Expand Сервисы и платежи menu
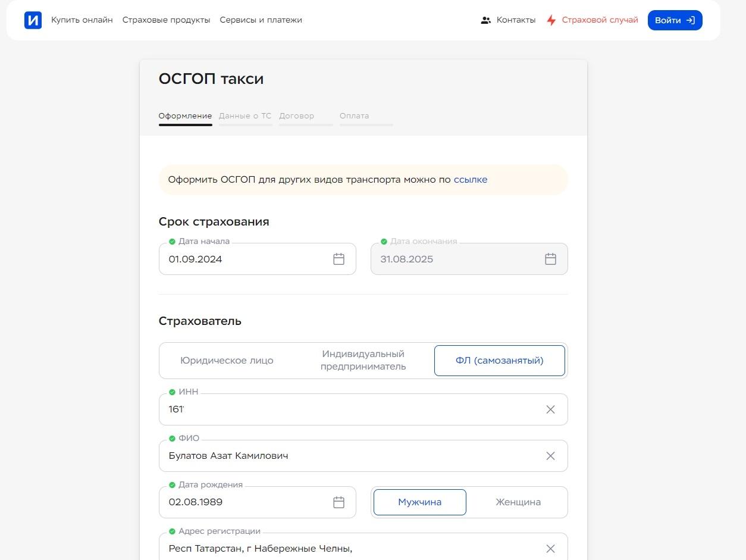 coord(261,20)
